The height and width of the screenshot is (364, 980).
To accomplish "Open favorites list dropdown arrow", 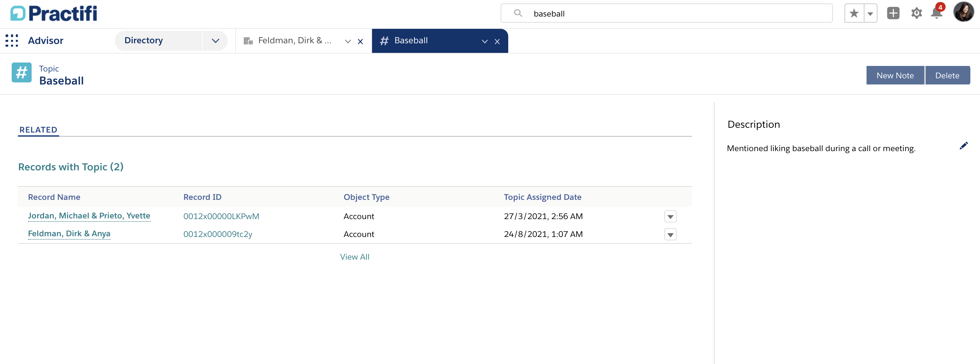I will click(x=870, y=14).
